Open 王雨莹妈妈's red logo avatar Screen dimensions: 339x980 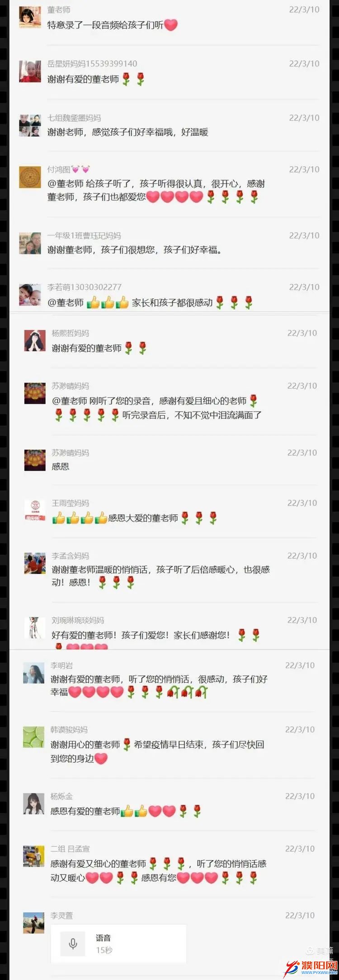[35, 511]
